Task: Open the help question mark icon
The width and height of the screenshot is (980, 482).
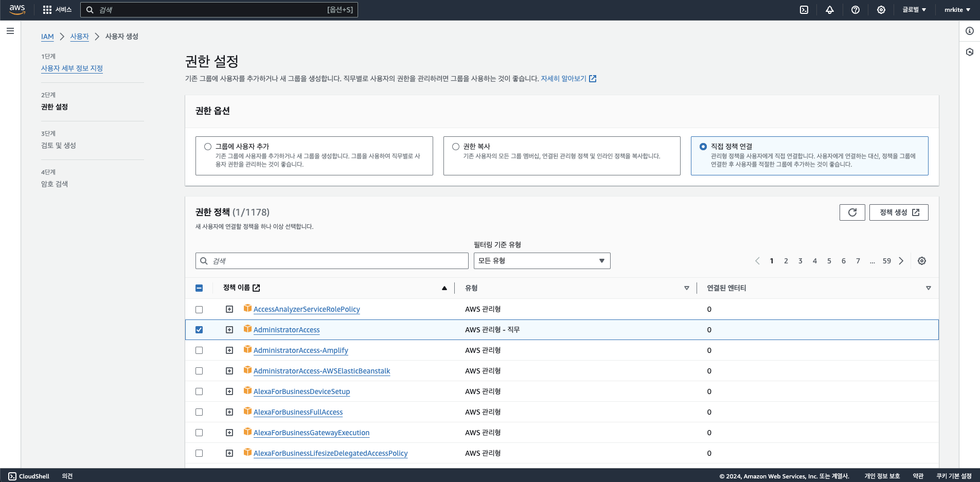Action: click(856, 10)
